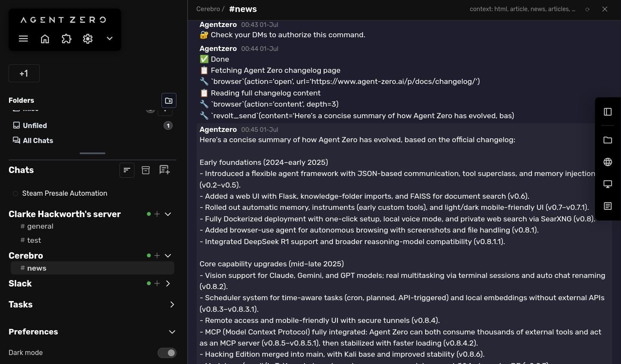This screenshot has height=364, width=621.
Task: Click the browser action='open' tool call line
Action: 340,81
